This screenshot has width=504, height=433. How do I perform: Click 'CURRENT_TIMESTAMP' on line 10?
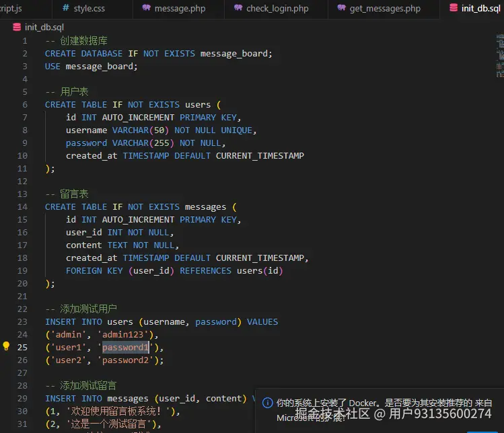(x=260, y=156)
